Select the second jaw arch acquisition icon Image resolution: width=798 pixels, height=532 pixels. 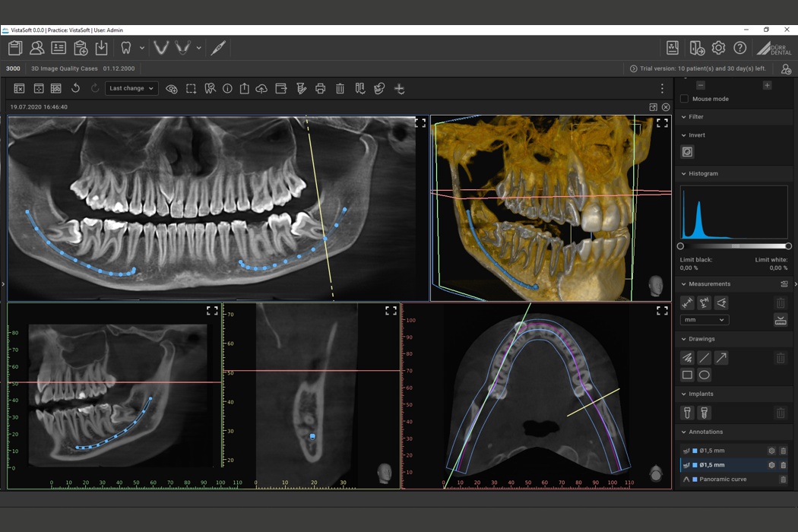click(182, 48)
